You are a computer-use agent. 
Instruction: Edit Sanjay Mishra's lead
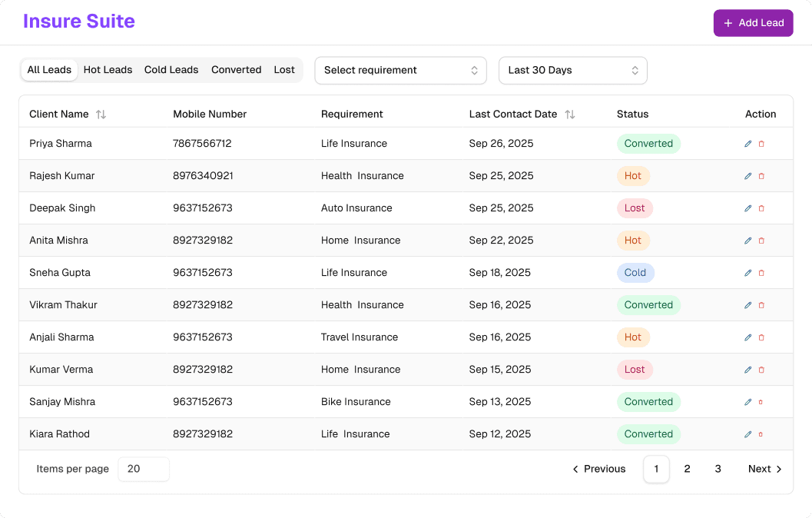click(x=747, y=402)
